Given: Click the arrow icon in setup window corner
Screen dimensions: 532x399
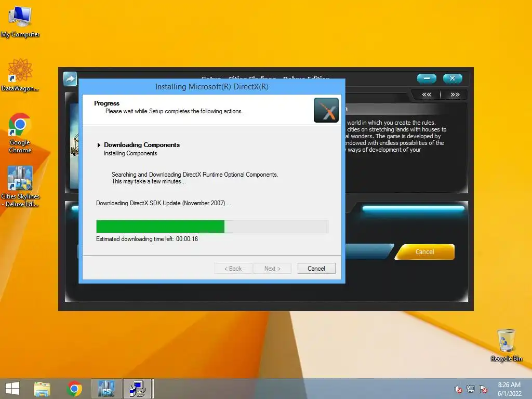Looking at the screenshot, I should tap(70, 79).
